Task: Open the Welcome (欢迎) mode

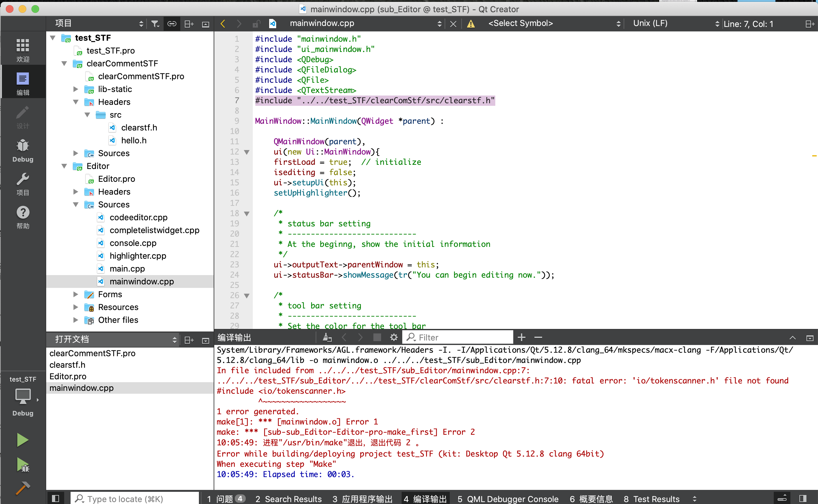Action: pyautogui.click(x=23, y=49)
